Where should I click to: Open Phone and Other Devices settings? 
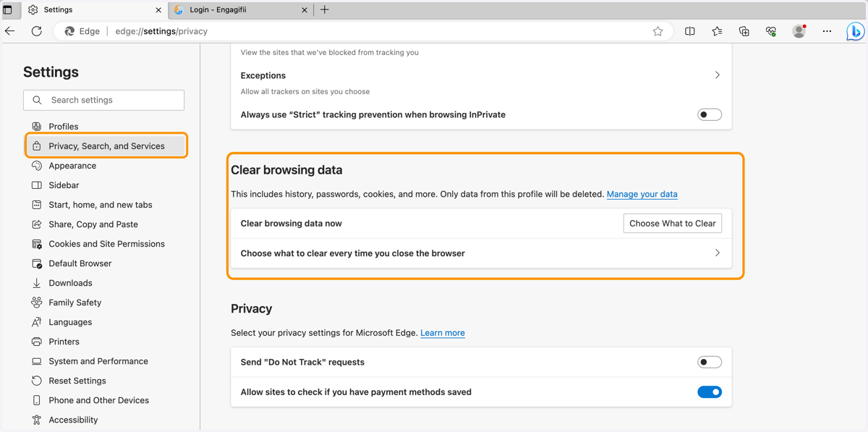(98, 400)
